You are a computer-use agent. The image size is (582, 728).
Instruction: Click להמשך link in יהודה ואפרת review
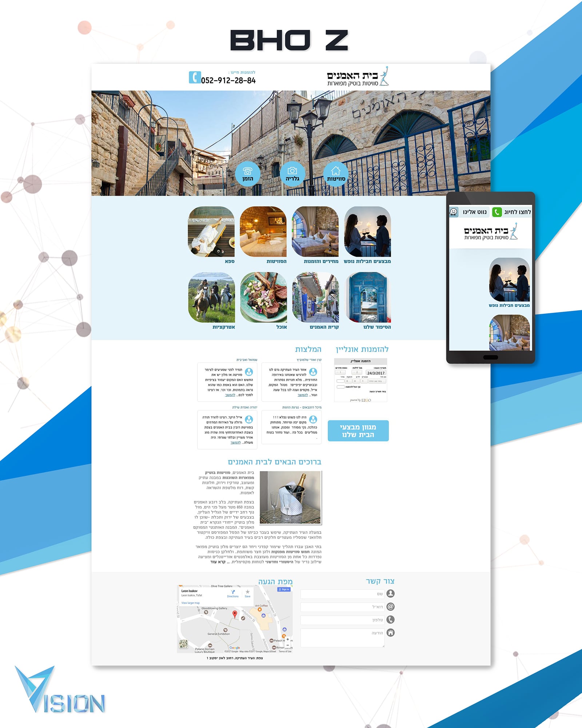236,443
